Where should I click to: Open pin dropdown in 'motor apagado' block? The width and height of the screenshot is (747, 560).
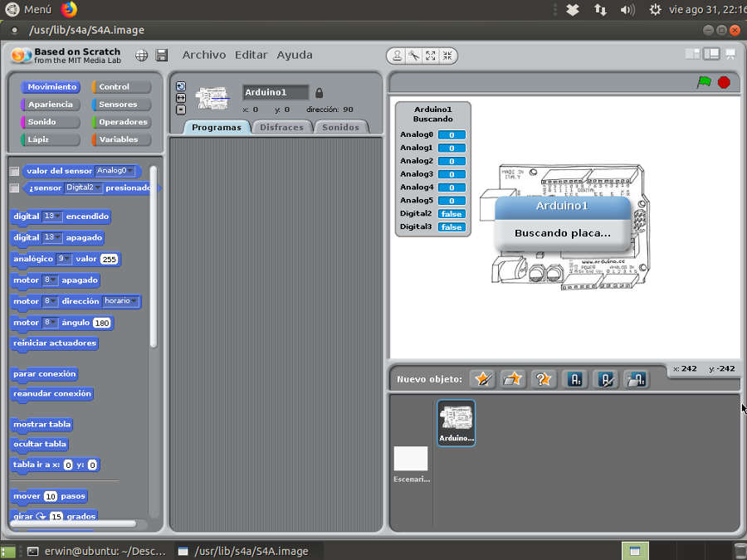tap(50, 280)
